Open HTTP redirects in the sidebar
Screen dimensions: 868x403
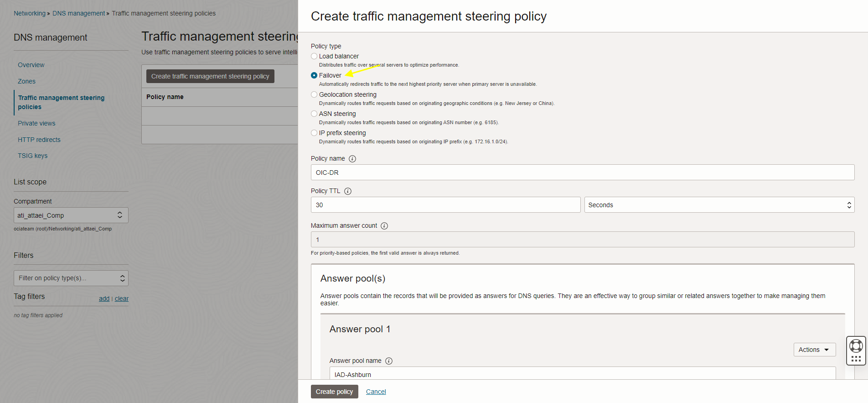pos(39,140)
